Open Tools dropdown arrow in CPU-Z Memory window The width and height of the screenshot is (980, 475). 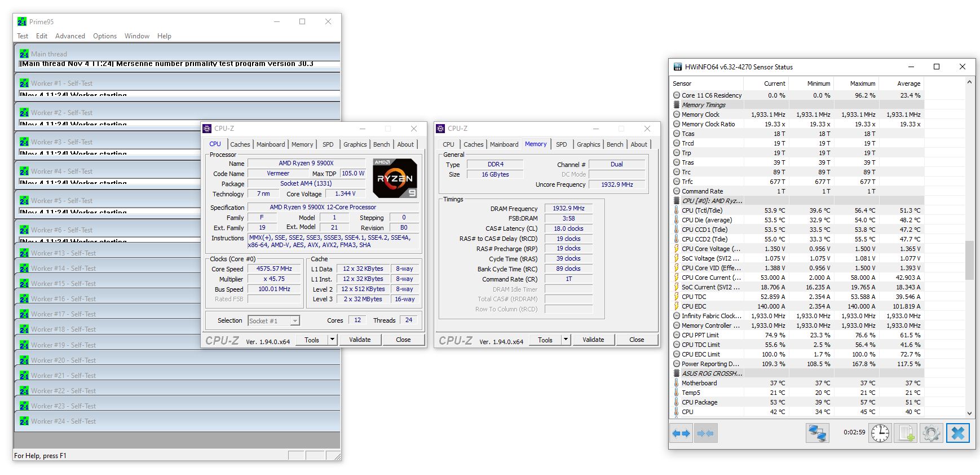point(566,340)
